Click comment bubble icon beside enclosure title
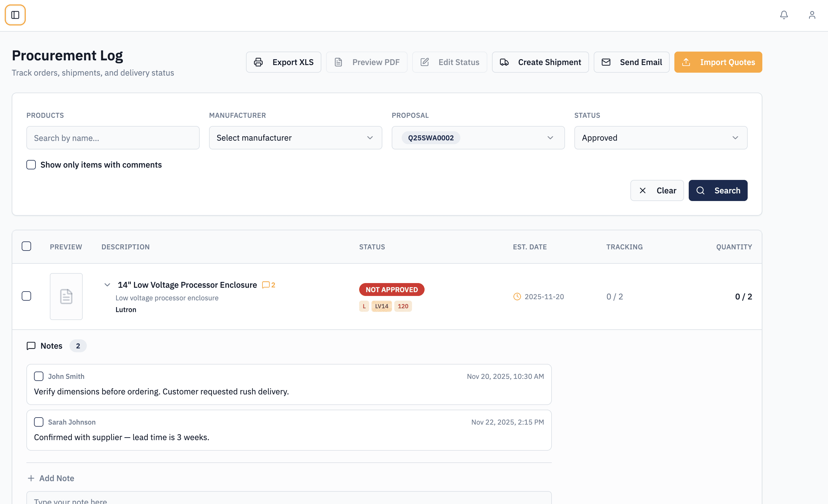This screenshot has width=828, height=504. pyautogui.click(x=266, y=285)
